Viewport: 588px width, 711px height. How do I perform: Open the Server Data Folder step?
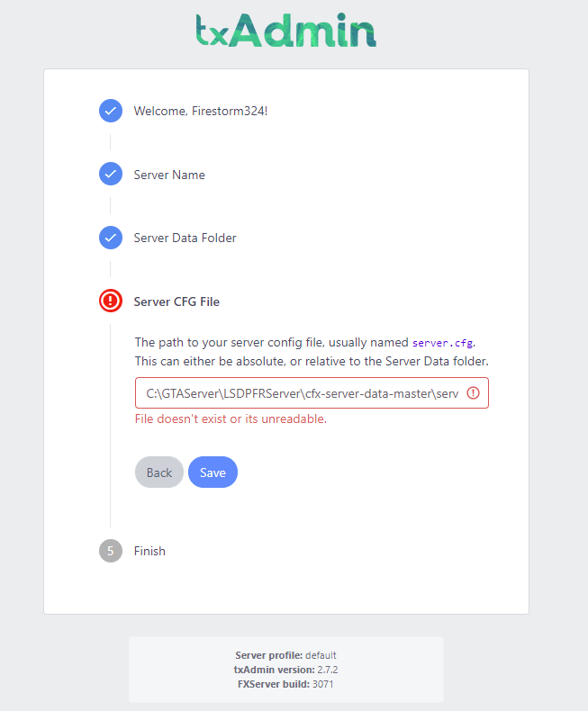(185, 238)
